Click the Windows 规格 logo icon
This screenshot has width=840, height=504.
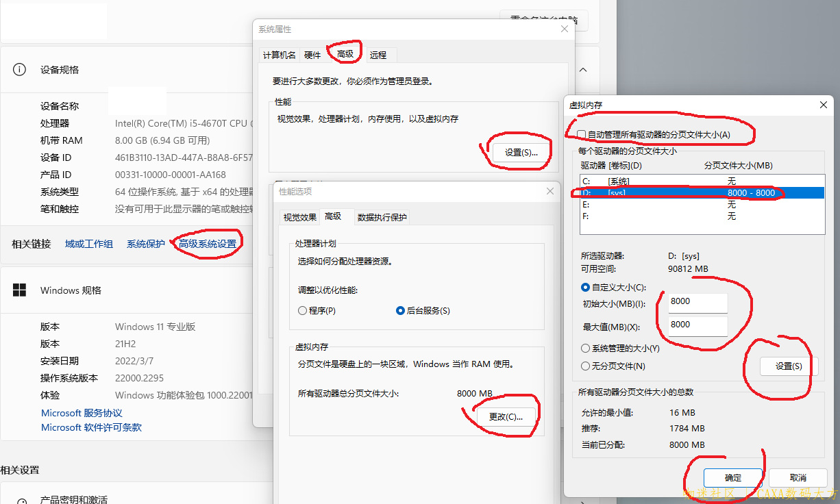click(19, 290)
